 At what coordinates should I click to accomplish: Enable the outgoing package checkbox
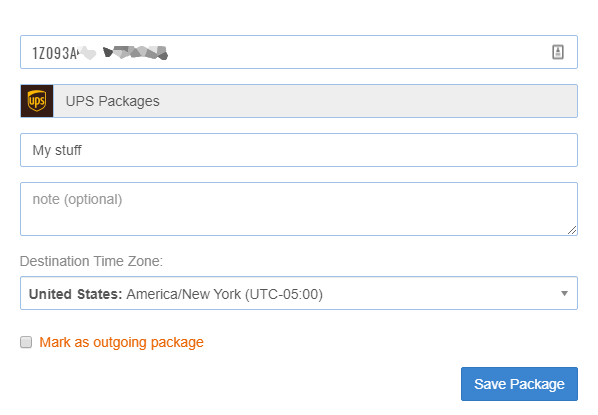(26, 342)
